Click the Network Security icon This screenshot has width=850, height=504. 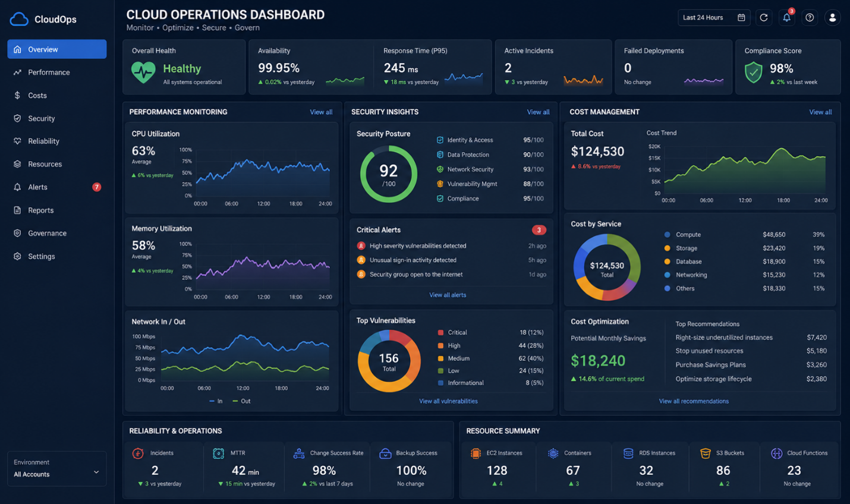tap(440, 169)
